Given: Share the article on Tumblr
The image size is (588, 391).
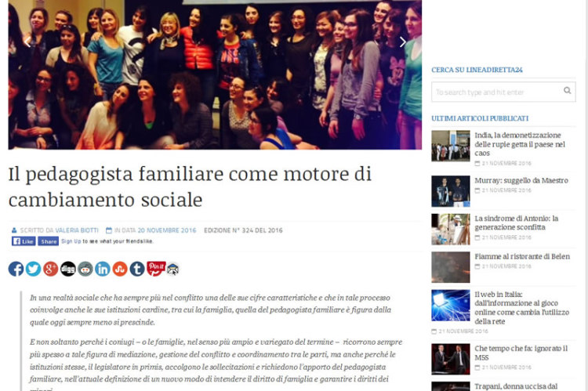Looking at the screenshot, I should 137,269.
